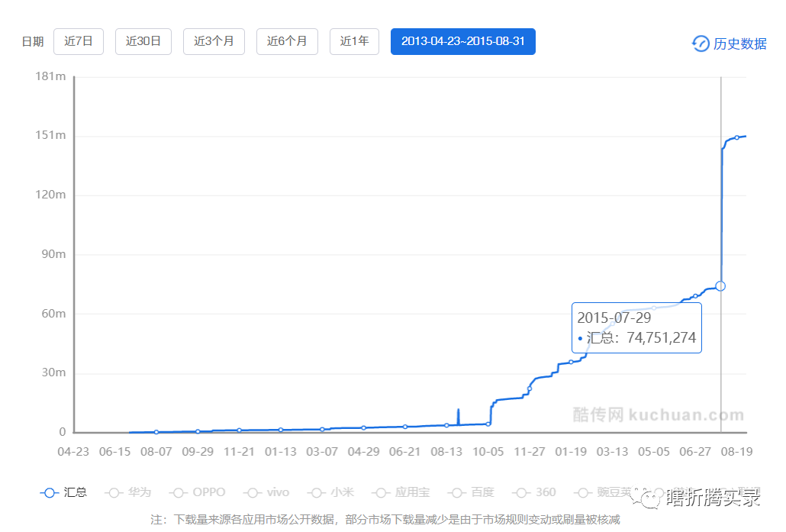Show the 360 legend series
Viewport: 786px width, 532px height.
tap(535, 492)
